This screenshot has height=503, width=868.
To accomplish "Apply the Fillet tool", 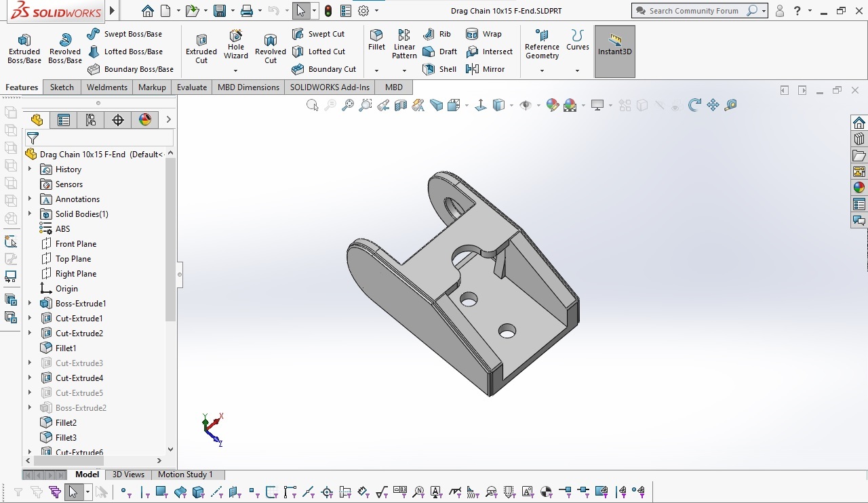I will (x=376, y=41).
